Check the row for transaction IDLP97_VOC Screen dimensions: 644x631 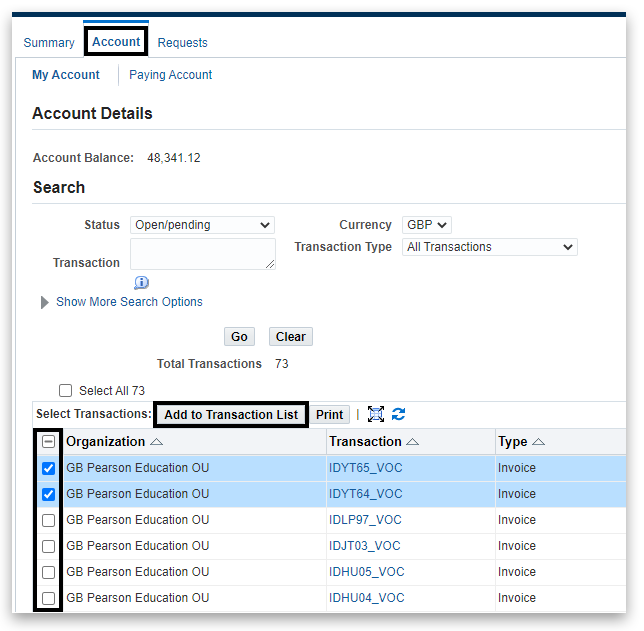[48, 520]
